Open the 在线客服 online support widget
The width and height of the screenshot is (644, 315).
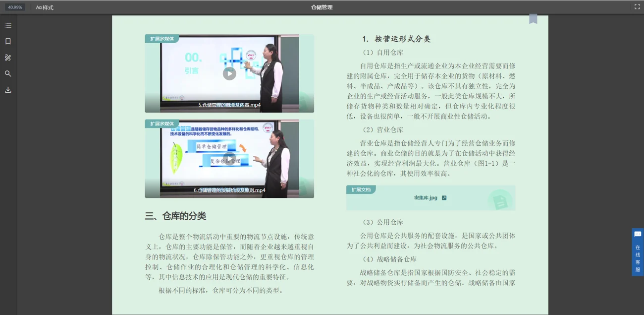point(638,252)
